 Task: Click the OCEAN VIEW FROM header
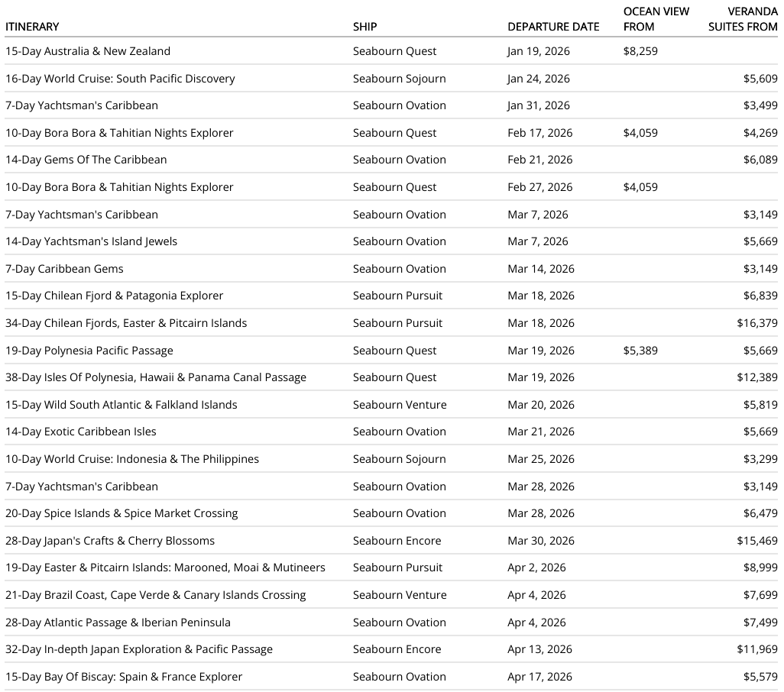(656, 19)
